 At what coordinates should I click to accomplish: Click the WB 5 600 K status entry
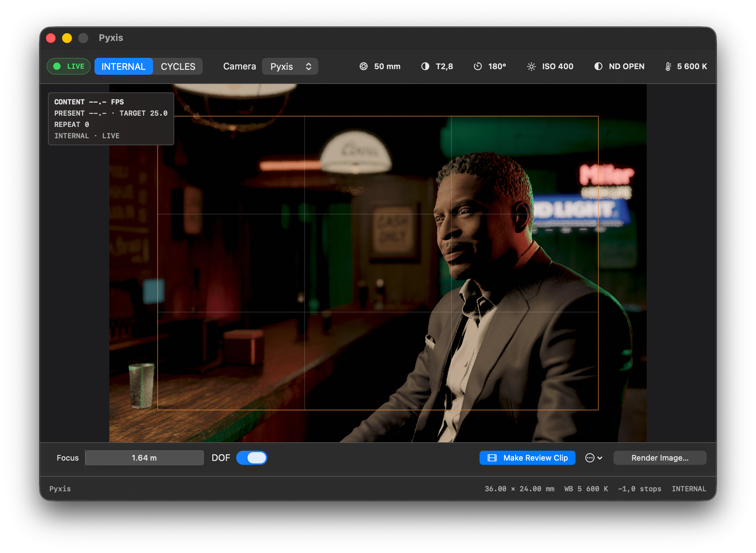click(x=586, y=489)
